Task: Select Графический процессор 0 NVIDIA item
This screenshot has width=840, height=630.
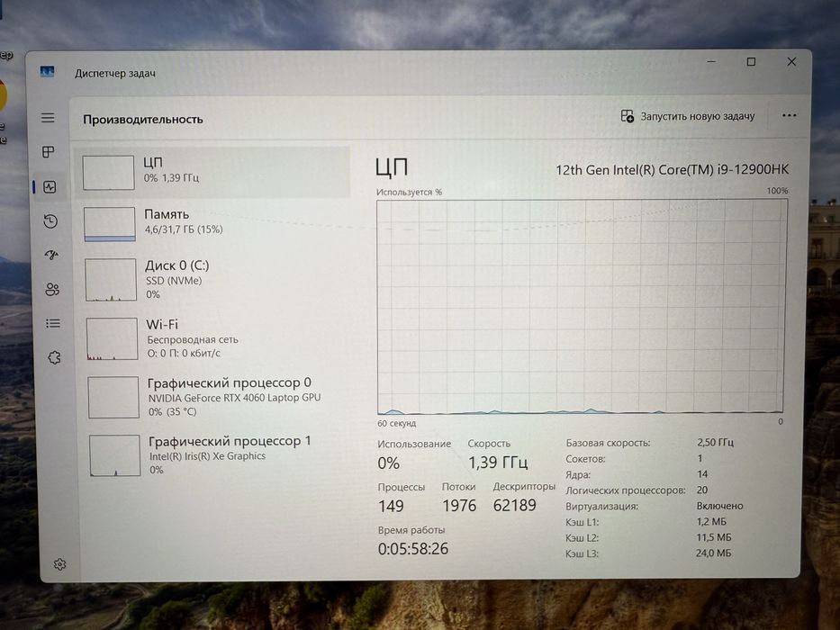Action: pyautogui.click(x=218, y=397)
